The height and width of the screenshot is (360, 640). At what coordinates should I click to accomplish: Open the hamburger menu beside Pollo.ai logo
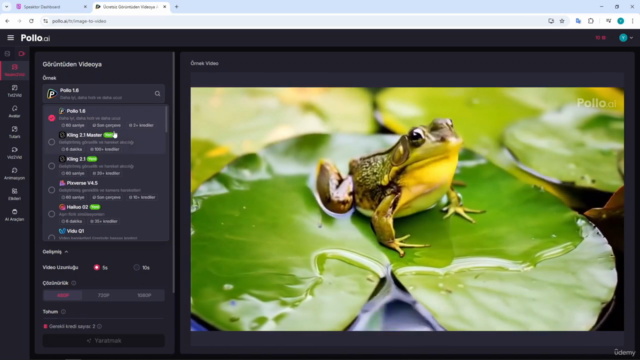point(11,38)
